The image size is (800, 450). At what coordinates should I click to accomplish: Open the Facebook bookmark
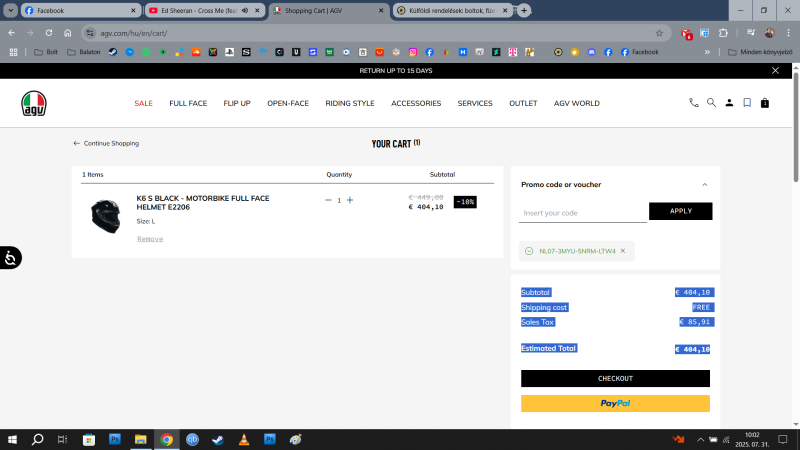(640, 52)
